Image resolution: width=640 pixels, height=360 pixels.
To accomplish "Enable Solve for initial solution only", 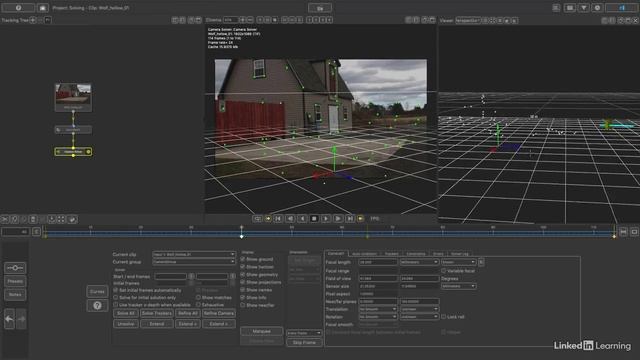I will pos(116,298).
